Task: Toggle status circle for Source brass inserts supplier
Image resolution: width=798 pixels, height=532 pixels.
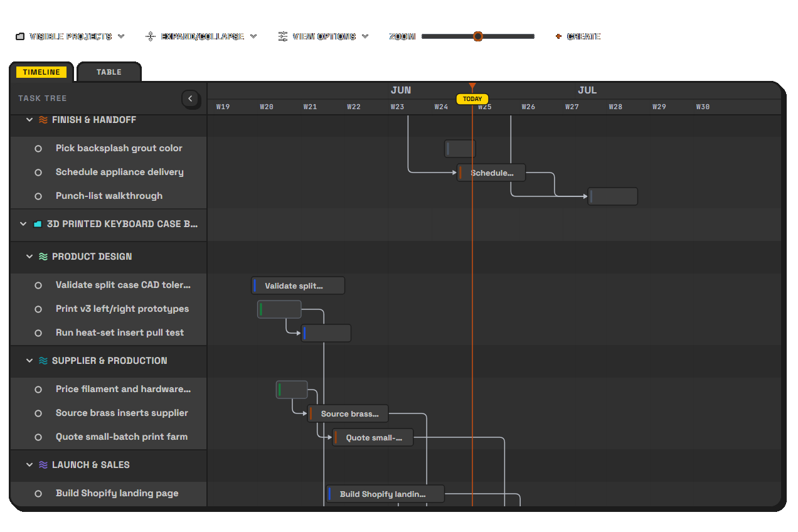Action: 38,413
